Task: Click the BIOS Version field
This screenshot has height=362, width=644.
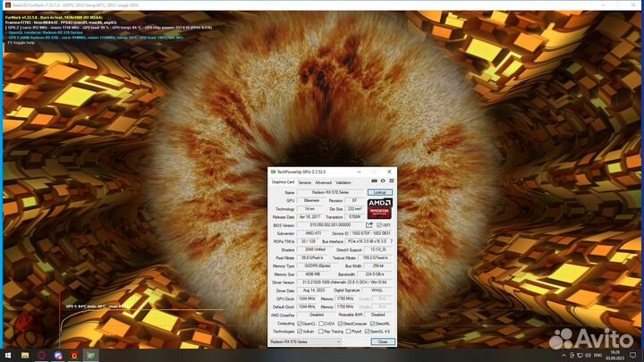Action: pyautogui.click(x=330, y=225)
